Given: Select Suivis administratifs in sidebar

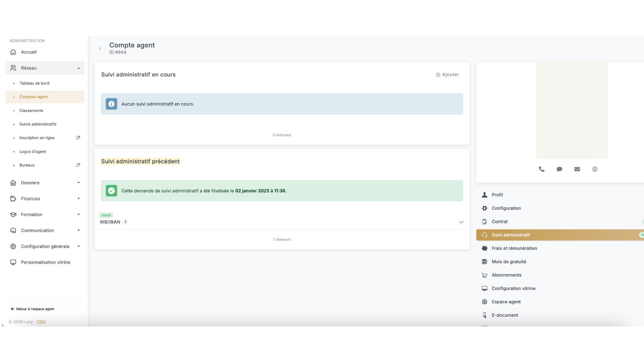Looking at the screenshot, I should [x=38, y=124].
